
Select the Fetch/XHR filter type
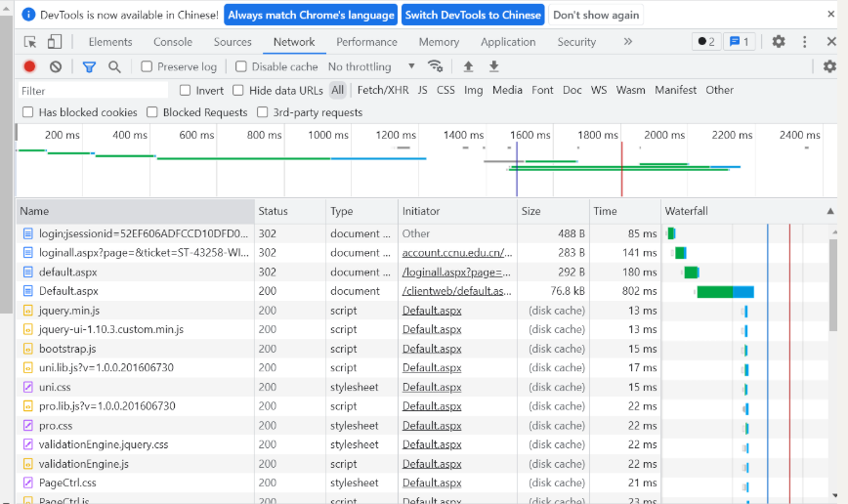click(383, 90)
